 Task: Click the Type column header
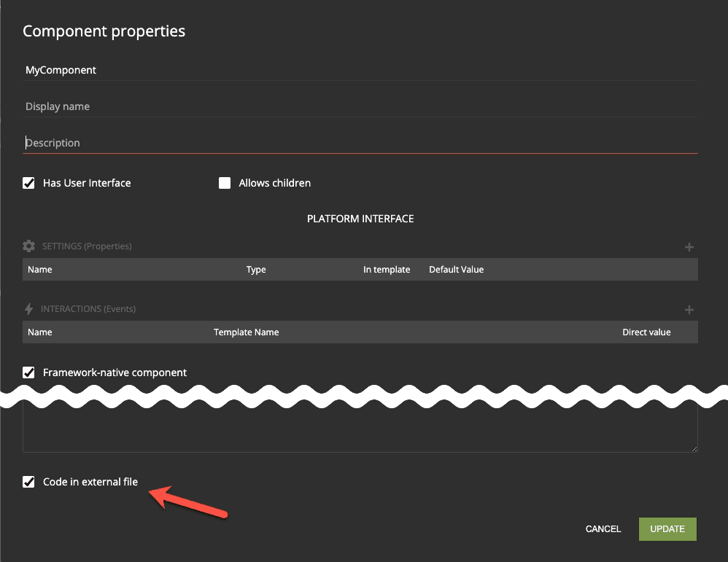(256, 270)
